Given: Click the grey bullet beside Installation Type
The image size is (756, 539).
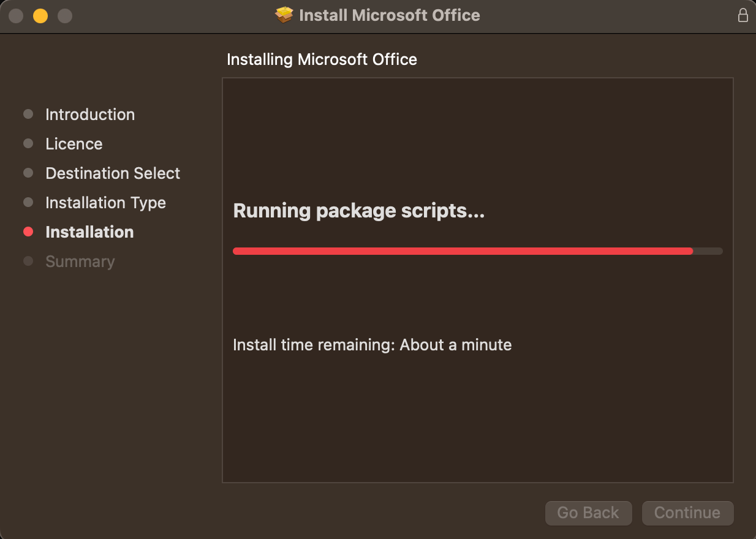Looking at the screenshot, I should coord(28,202).
